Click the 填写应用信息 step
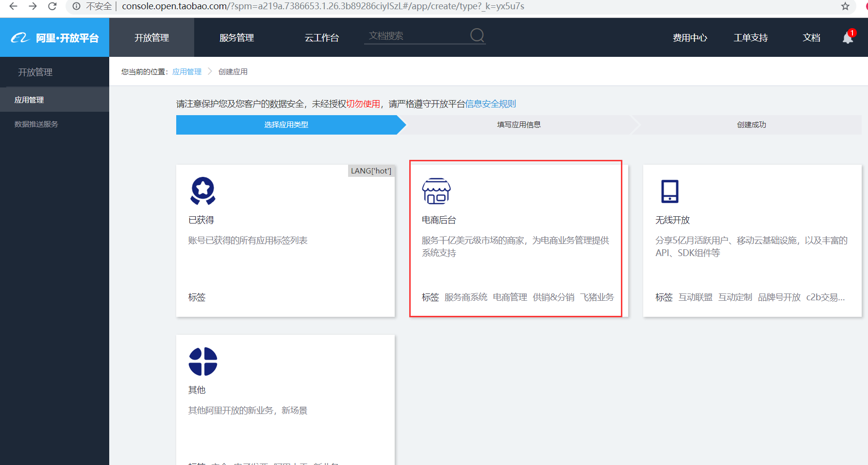Screen dimensions: 868x465 pos(518,125)
